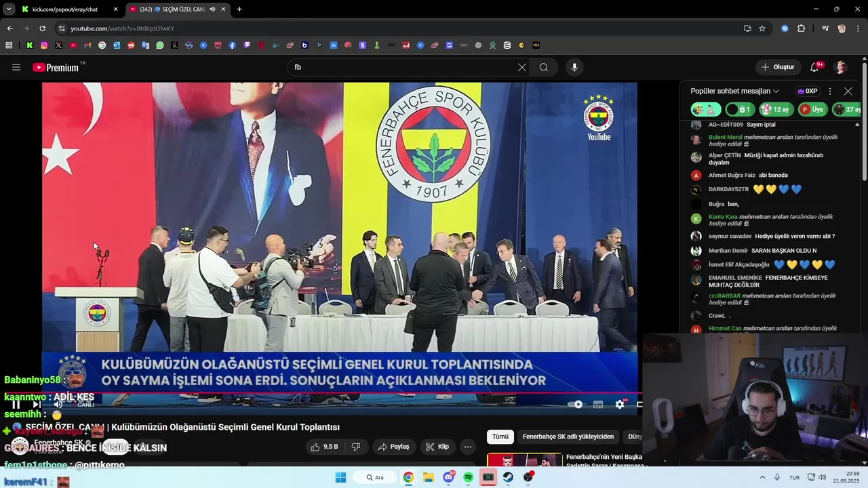Open the 0XP crown badge
This screenshot has height=488, width=868.
807,91
